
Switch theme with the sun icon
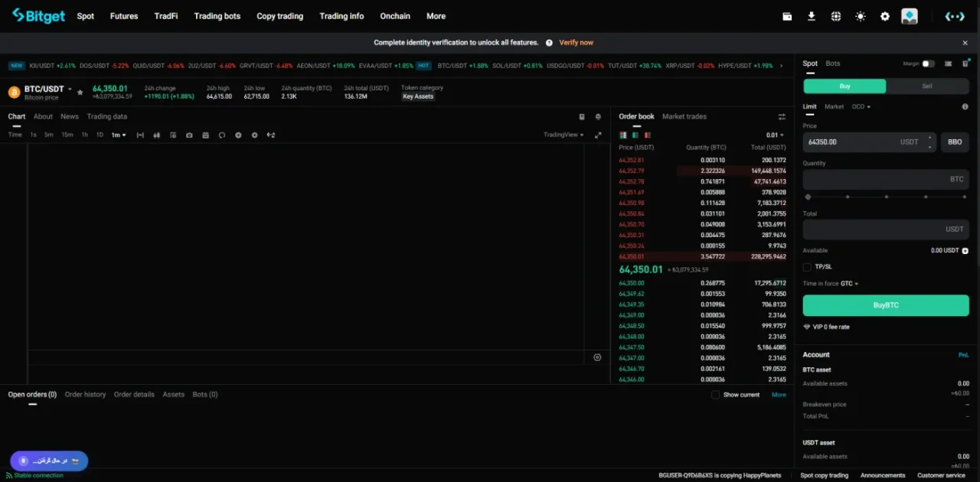coord(861,16)
